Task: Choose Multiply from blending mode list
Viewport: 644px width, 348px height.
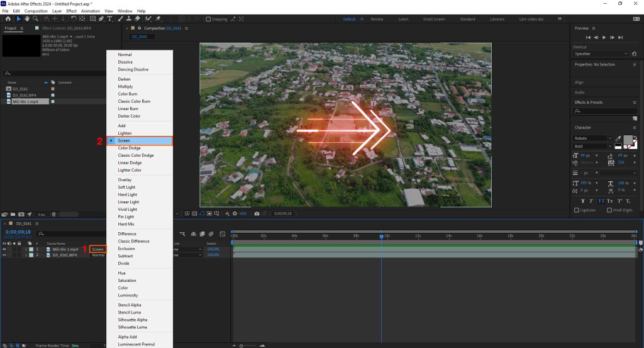Action: click(125, 86)
